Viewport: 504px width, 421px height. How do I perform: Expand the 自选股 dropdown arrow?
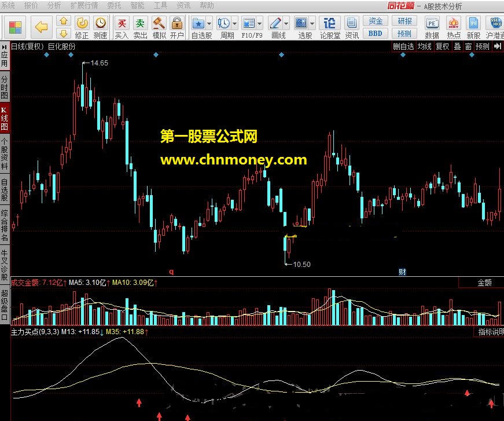[x=209, y=24]
